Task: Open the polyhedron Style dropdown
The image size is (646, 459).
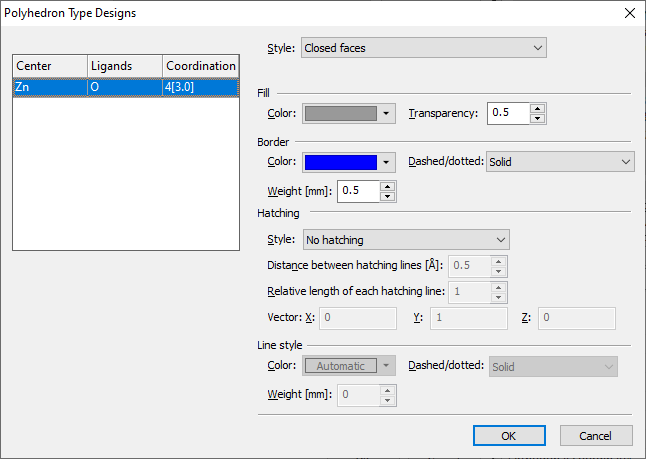Action: click(423, 47)
